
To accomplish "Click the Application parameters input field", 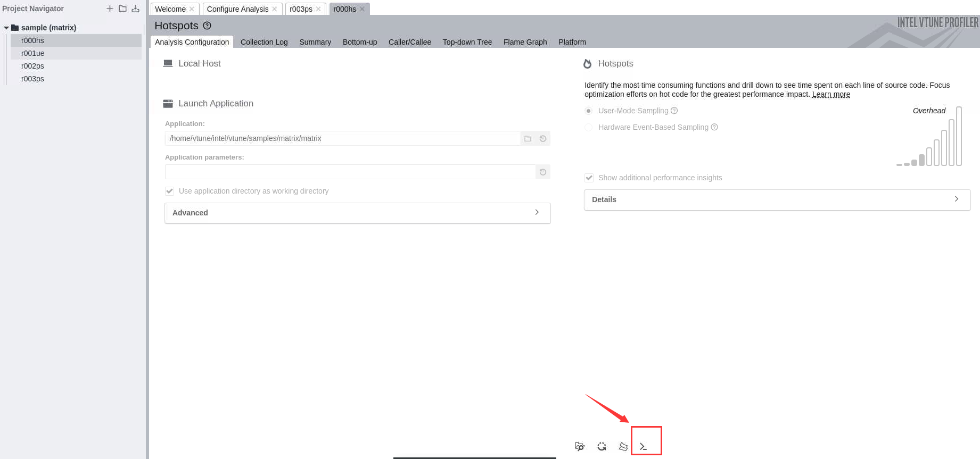I will (x=350, y=172).
